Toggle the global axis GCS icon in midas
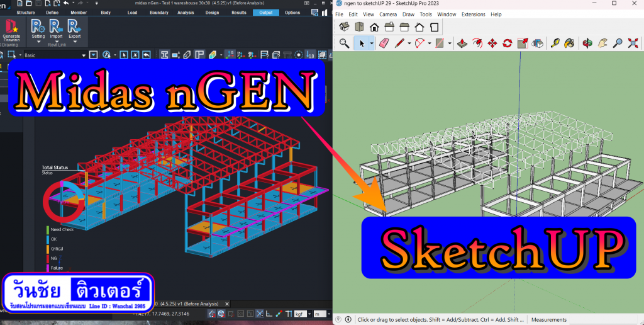The width and height of the screenshot is (644, 325). tap(230, 55)
